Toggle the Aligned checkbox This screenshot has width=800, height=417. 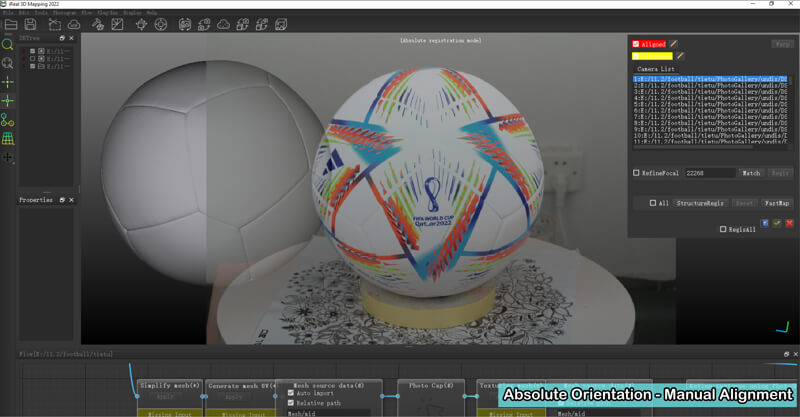(636, 44)
